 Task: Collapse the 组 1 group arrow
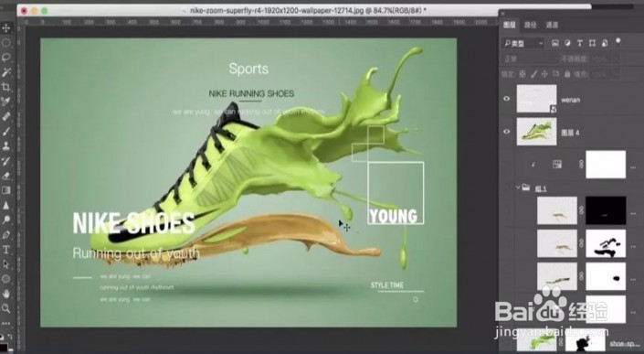[518, 188]
